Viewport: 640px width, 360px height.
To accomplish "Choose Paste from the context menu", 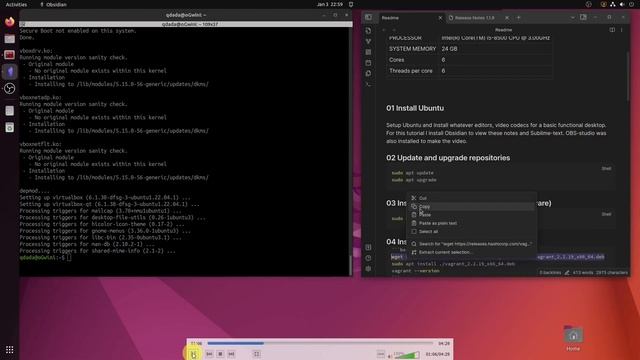I will coord(471,215).
